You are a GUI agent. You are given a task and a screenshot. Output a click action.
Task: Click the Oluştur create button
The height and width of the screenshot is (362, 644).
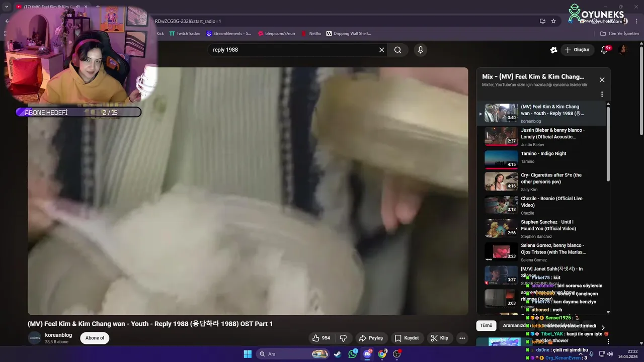pyautogui.click(x=577, y=50)
